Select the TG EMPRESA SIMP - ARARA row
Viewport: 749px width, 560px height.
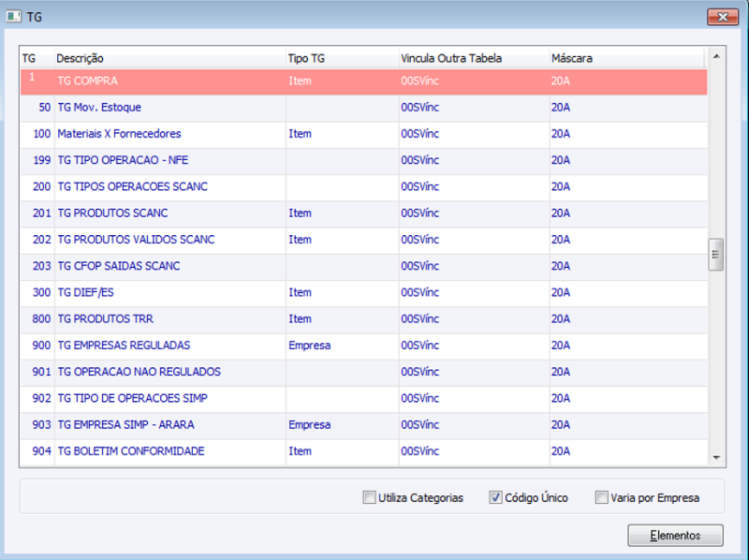(364, 425)
